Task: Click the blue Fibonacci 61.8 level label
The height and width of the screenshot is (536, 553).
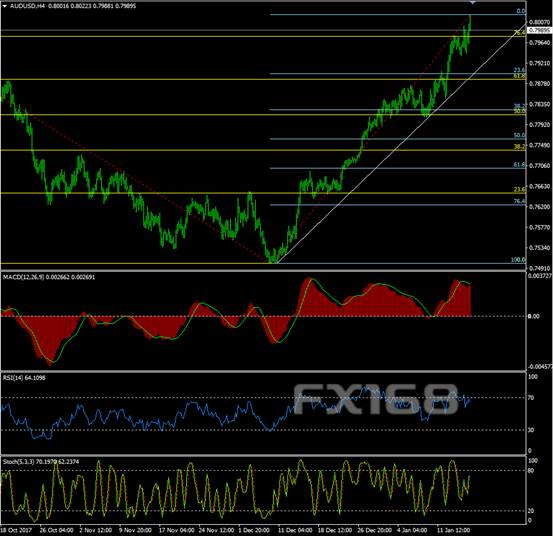Action: click(x=519, y=165)
